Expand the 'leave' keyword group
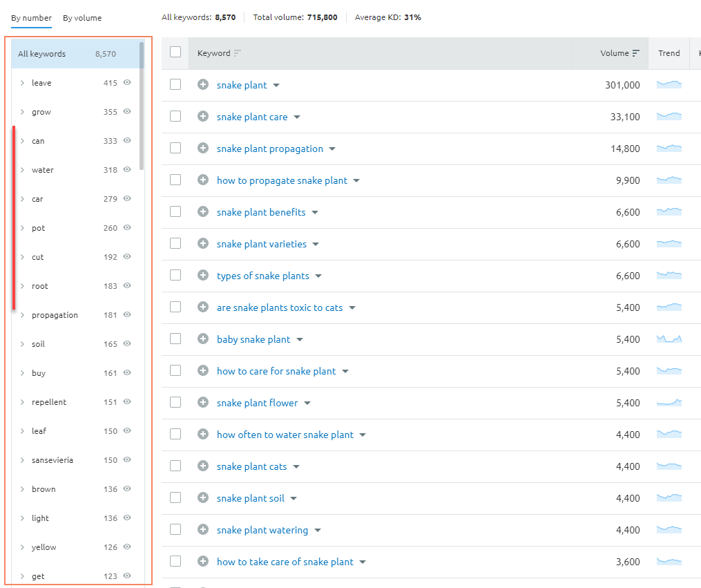701x588 pixels. coord(22,83)
